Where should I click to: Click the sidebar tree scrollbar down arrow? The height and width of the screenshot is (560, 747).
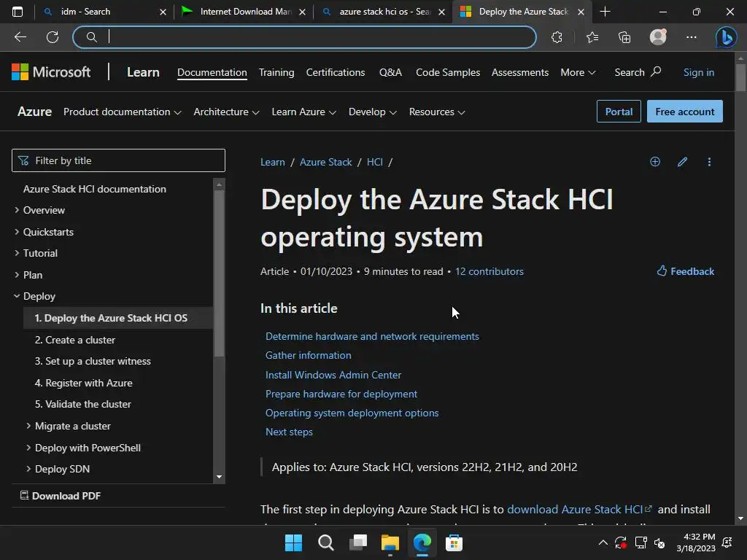[x=219, y=477]
